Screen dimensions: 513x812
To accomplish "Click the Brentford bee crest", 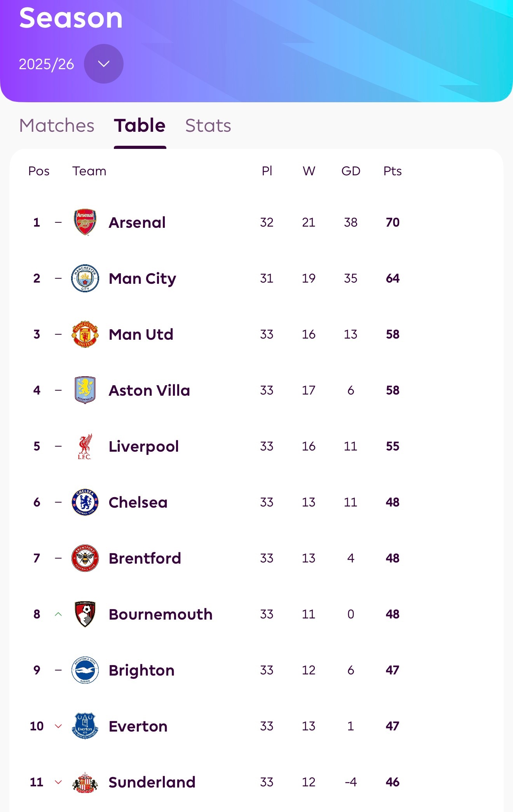I will coord(85,558).
